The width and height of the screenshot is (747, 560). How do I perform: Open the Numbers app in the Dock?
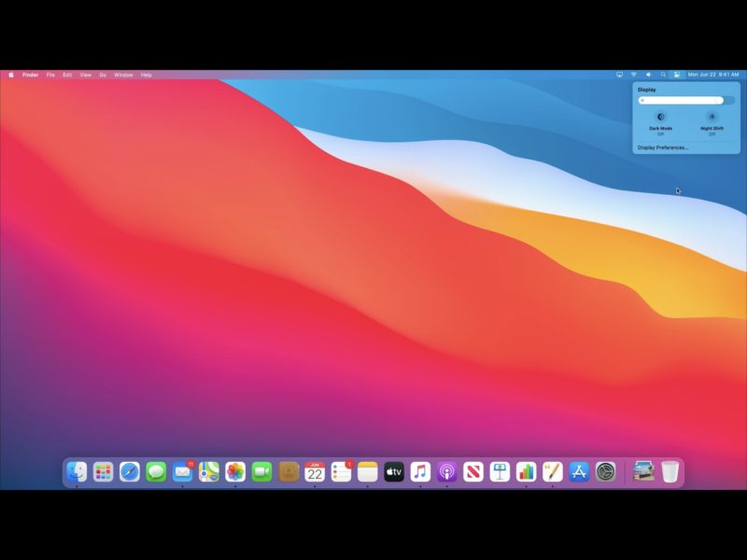[526, 472]
